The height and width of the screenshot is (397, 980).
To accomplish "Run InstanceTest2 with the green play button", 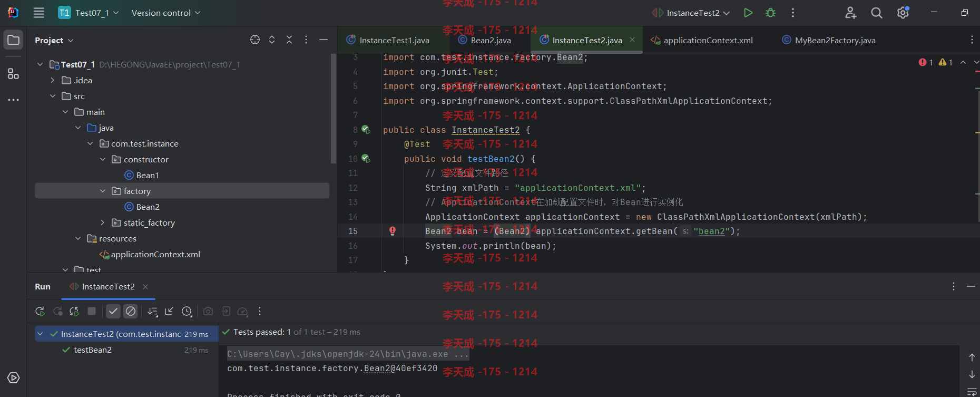I will (748, 13).
